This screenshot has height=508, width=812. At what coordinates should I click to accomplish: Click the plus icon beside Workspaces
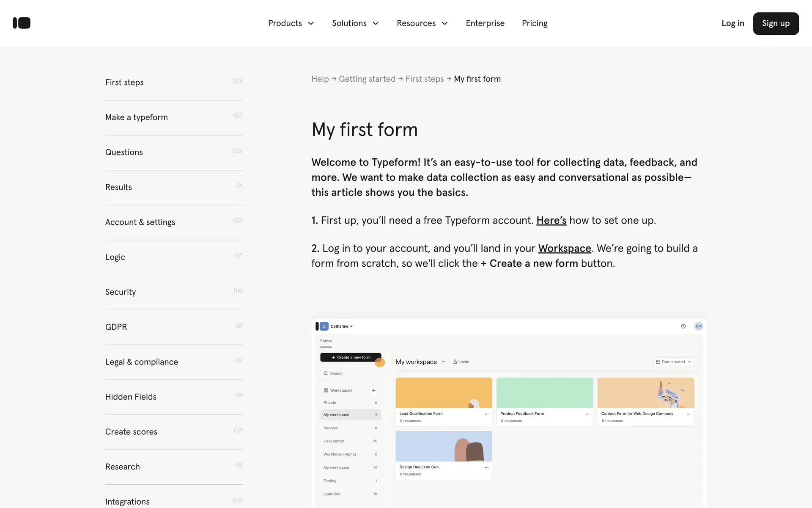tap(373, 390)
